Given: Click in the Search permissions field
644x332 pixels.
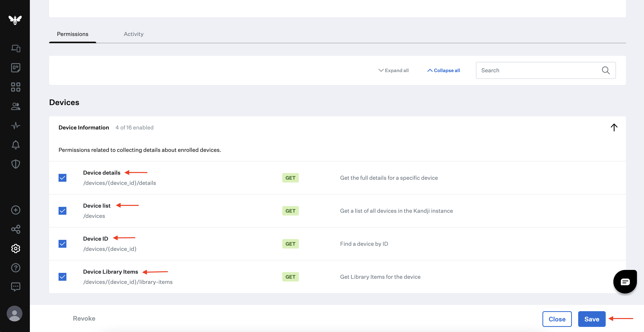Looking at the screenshot, I should point(546,70).
